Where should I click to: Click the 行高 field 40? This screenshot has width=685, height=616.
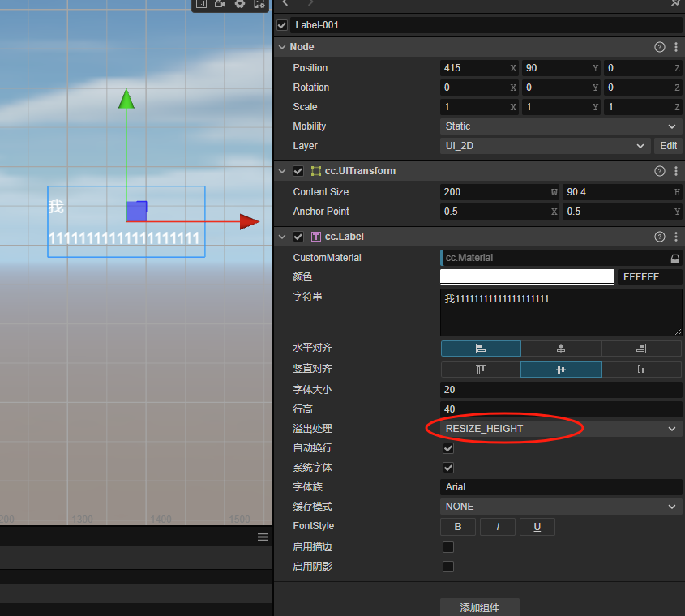[561, 409]
